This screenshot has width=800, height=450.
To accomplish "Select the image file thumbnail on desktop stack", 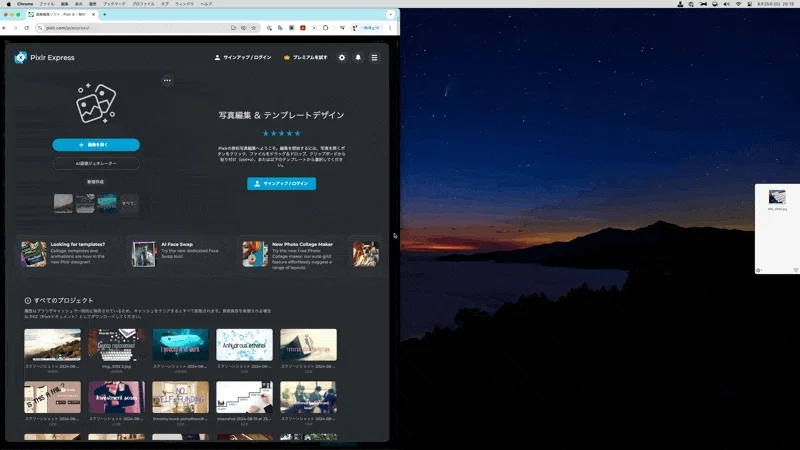I will (777, 197).
